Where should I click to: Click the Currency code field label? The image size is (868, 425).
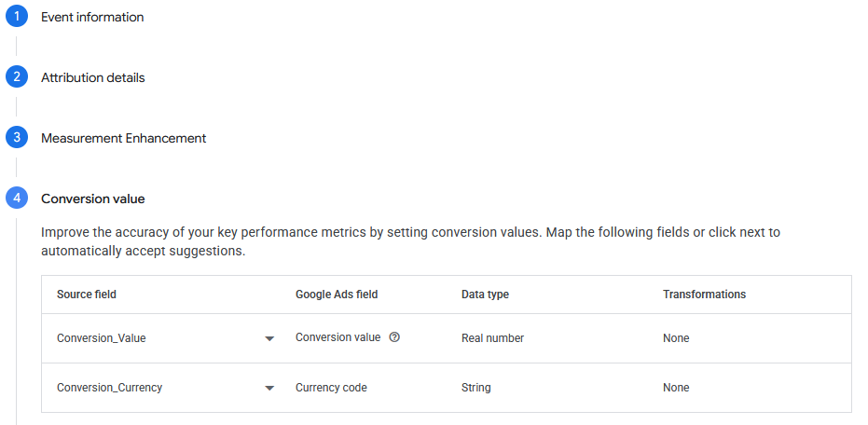(331, 388)
